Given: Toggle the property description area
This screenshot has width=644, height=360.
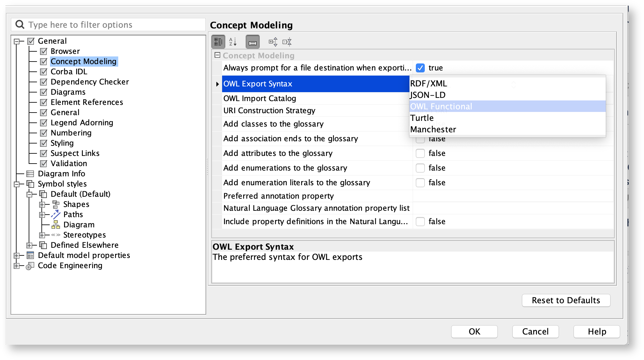Looking at the screenshot, I should pos(252,41).
